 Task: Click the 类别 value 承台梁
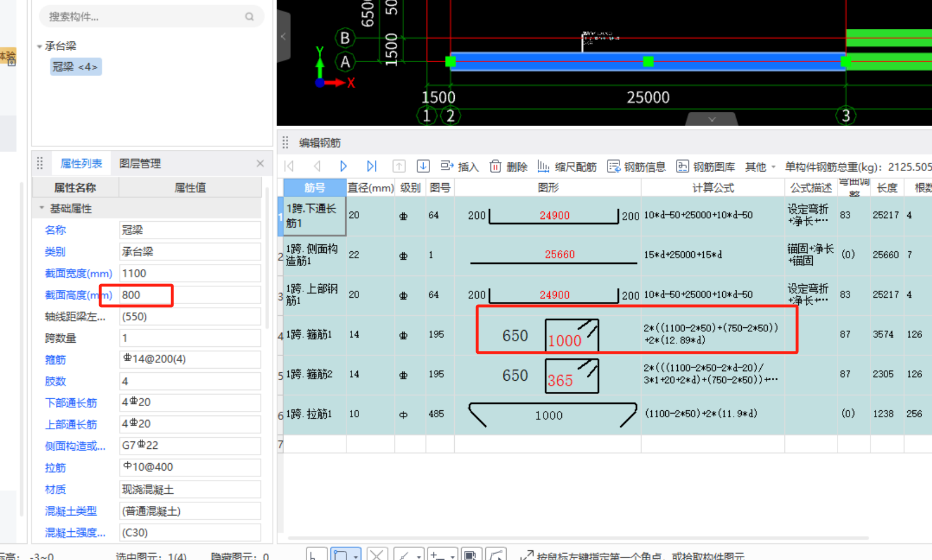click(190, 252)
